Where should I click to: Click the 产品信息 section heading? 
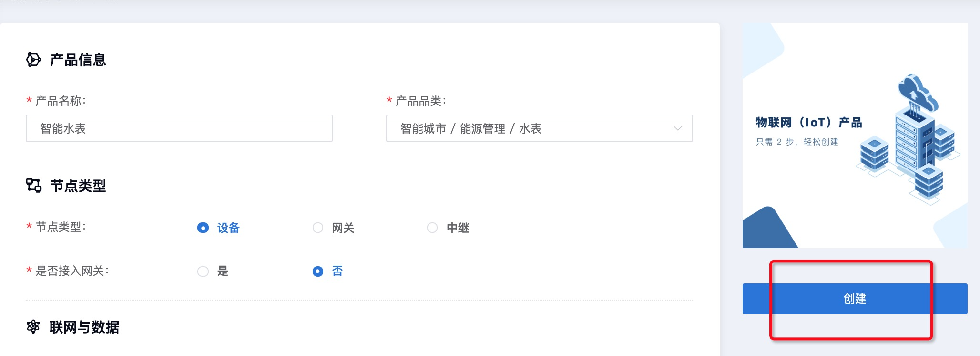[78, 60]
